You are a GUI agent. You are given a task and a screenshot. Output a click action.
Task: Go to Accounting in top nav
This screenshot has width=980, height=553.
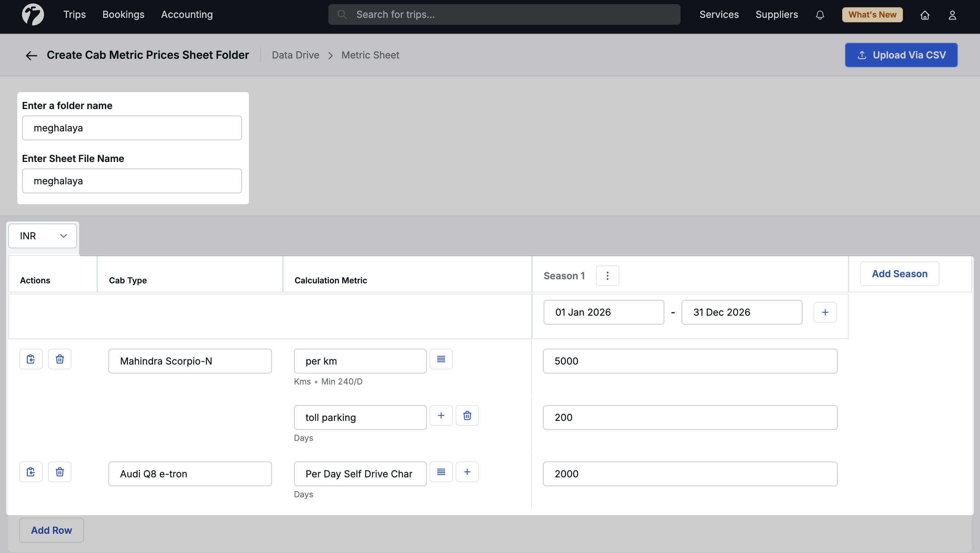point(187,14)
